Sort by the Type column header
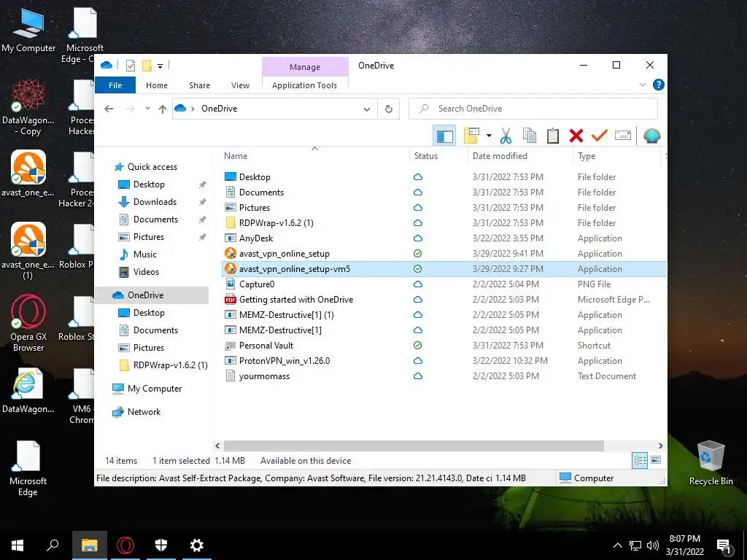 click(x=587, y=156)
